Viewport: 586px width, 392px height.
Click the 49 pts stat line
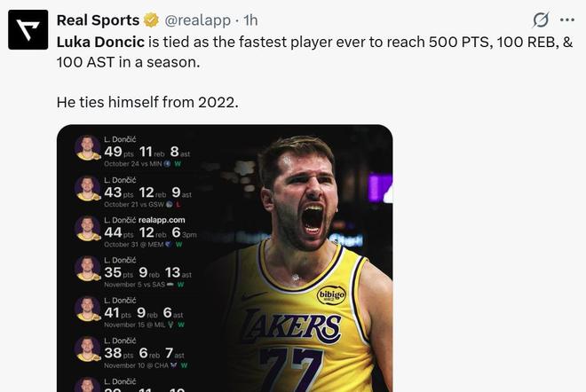tap(147, 153)
